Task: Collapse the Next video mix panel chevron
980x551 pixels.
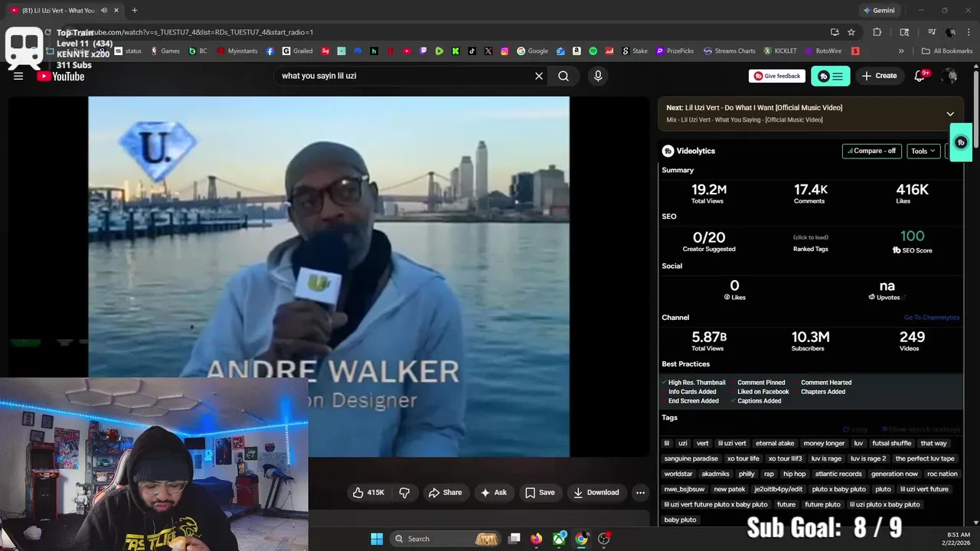Action: 950,114
